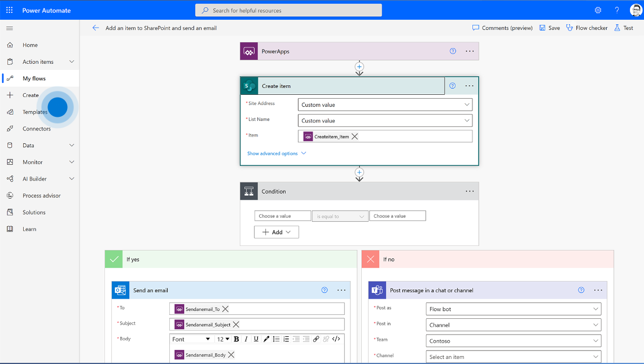This screenshot has width=644, height=364.
Task: Click the SharePoint Create item icon
Action: coord(249,86)
